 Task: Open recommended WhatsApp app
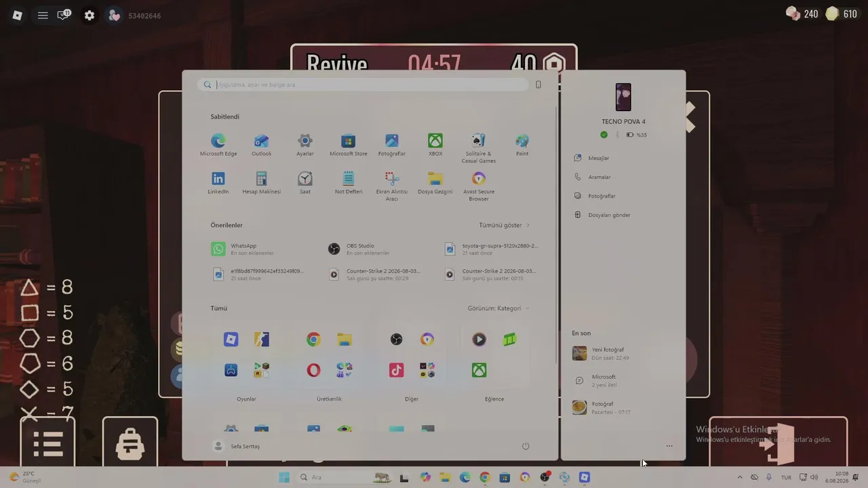tap(243, 249)
